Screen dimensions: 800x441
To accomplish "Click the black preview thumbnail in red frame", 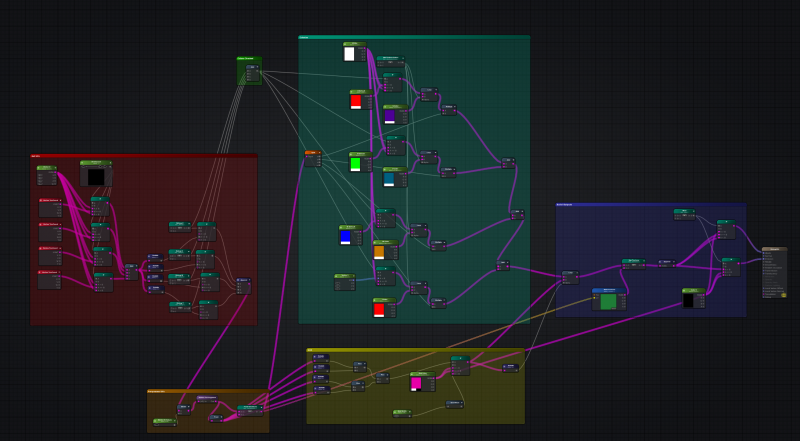I will pyautogui.click(x=96, y=177).
